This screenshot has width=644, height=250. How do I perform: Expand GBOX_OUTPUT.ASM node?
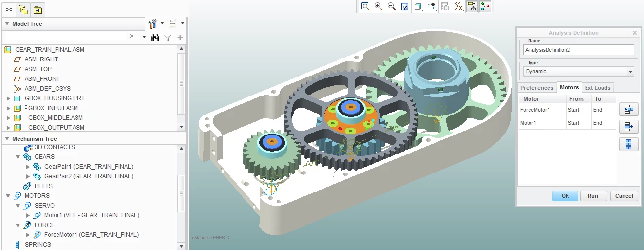[8, 128]
